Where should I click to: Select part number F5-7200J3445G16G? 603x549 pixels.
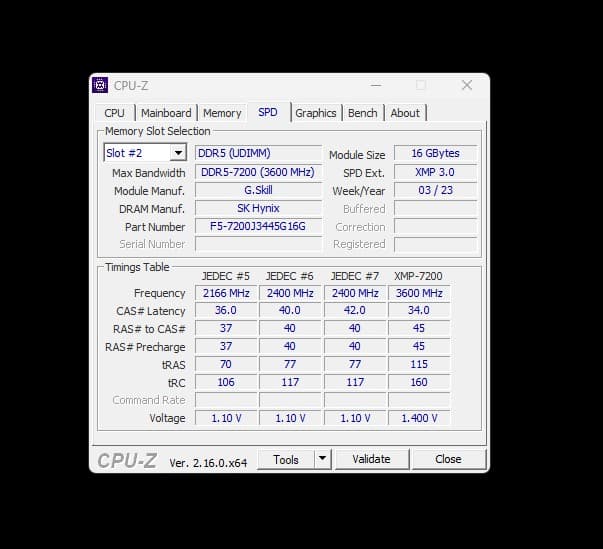(258, 226)
